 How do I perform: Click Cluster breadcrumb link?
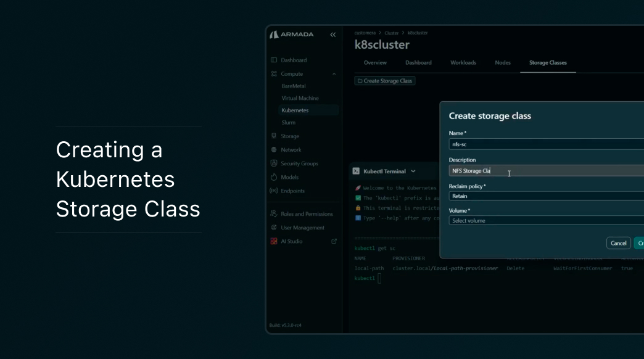tap(392, 33)
